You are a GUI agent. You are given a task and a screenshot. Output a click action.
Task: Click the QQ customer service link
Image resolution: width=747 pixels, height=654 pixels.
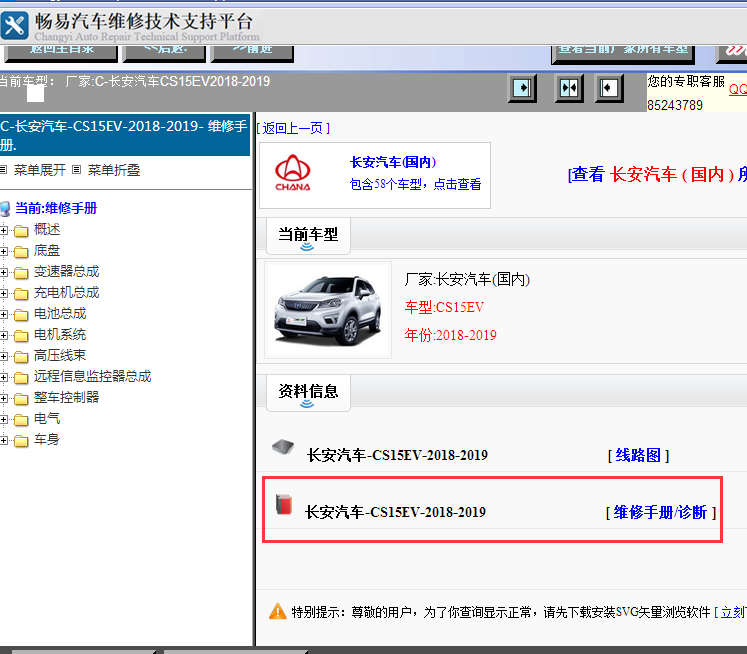pos(737,89)
